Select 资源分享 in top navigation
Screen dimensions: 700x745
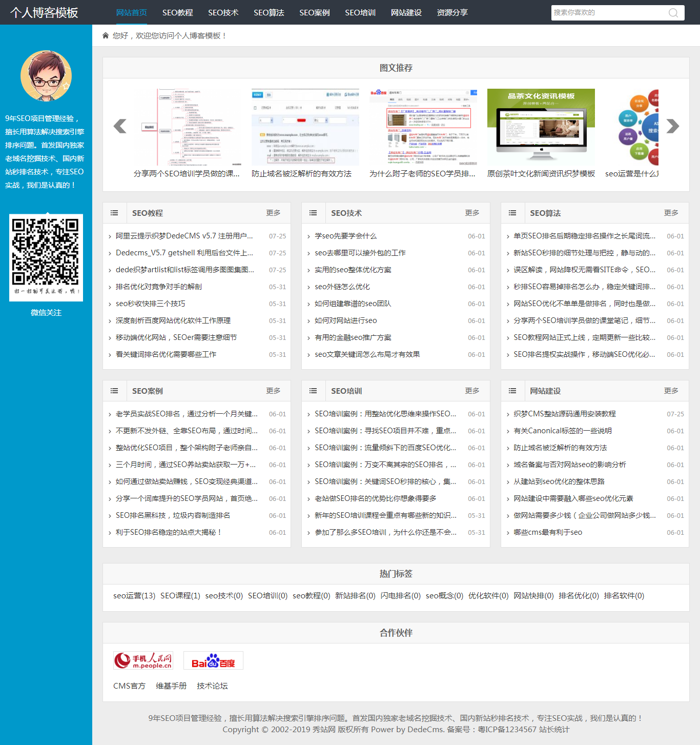coord(452,12)
